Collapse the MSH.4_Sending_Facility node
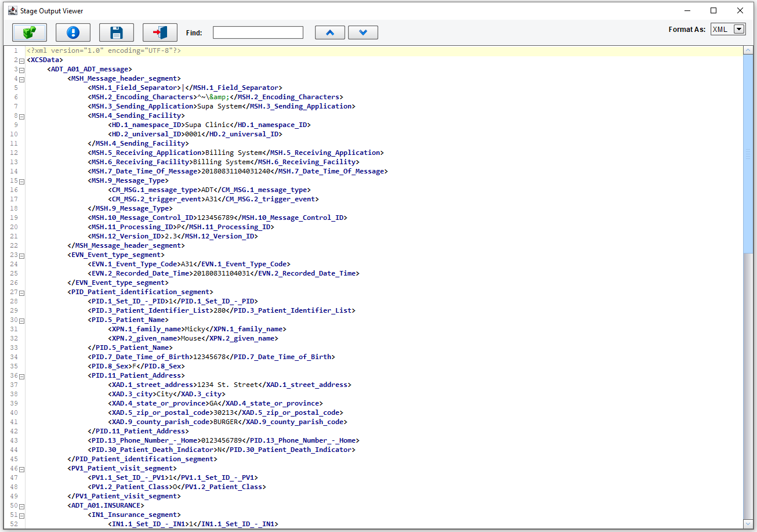This screenshot has height=532, width=757. click(21, 116)
